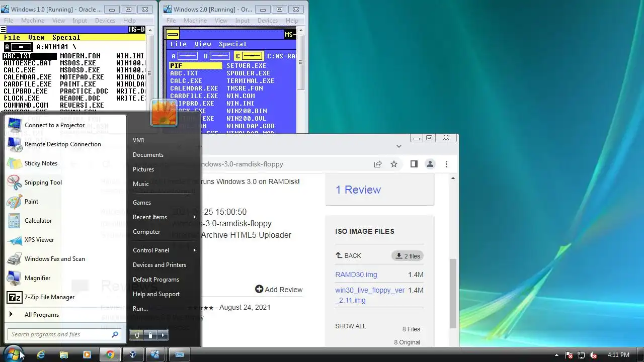Image resolution: width=644 pixels, height=362 pixels.
Task: Click the Search programs and files box
Action: [x=64, y=334]
